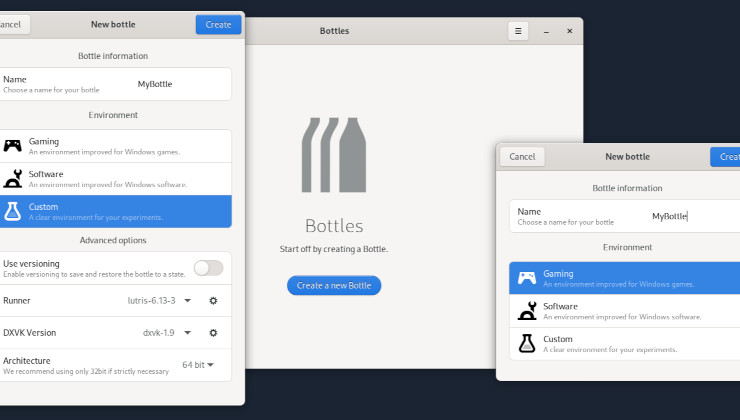
Task: Click the Bottles logo in main window
Action: [334, 155]
